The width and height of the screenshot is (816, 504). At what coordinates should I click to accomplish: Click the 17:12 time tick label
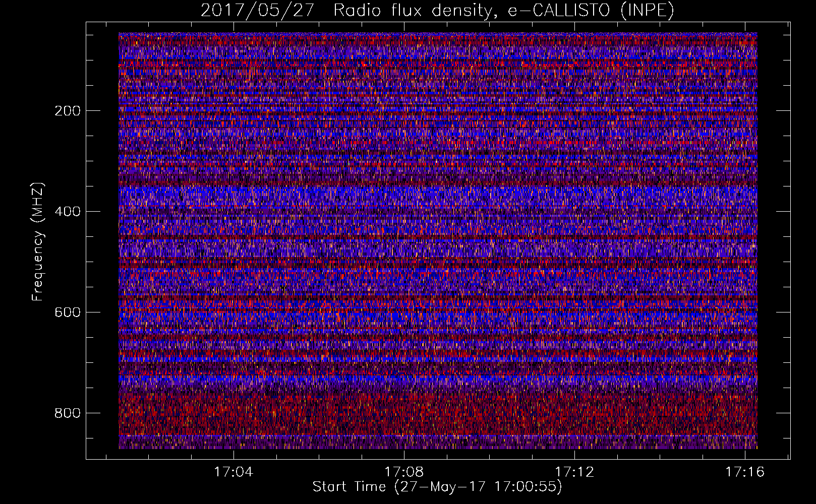[x=574, y=472]
